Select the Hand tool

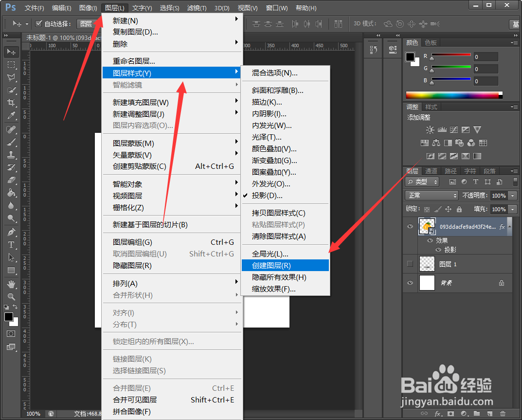click(11, 284)
